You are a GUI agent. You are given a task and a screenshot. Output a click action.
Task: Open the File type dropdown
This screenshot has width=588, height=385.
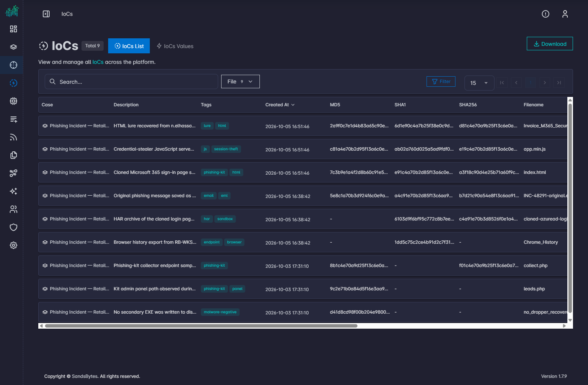(240, 82)
